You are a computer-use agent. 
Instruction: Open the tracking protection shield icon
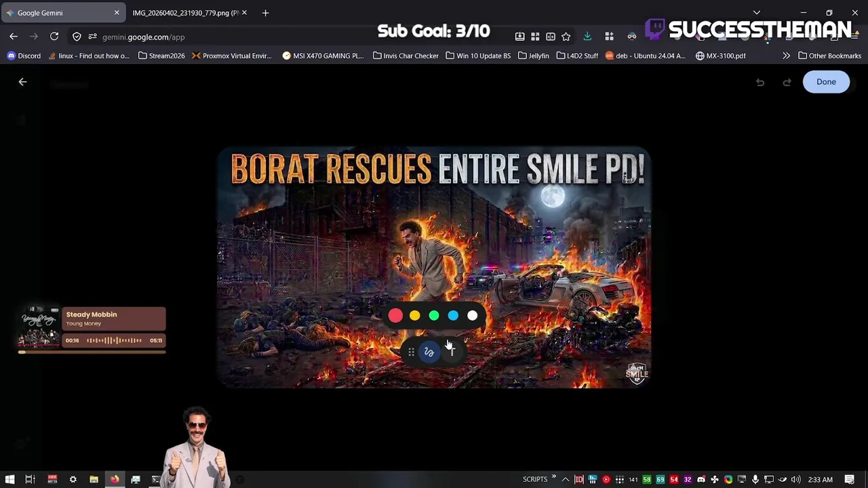(x=77, y=37)
